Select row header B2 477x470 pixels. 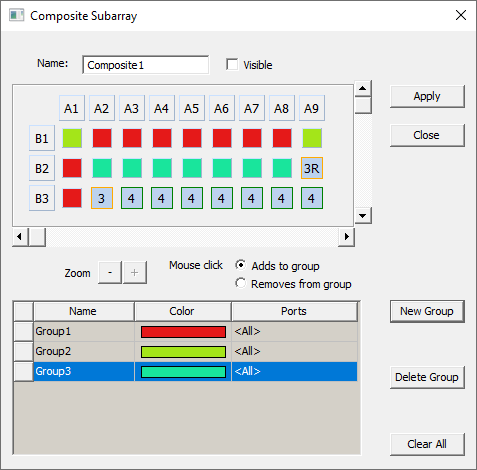(42, 168)
